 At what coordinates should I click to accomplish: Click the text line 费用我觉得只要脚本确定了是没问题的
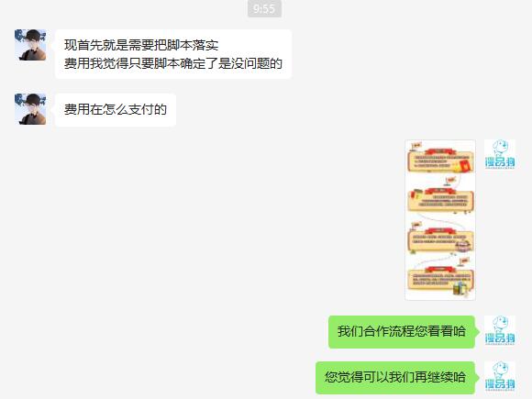(x=173, y=63)
